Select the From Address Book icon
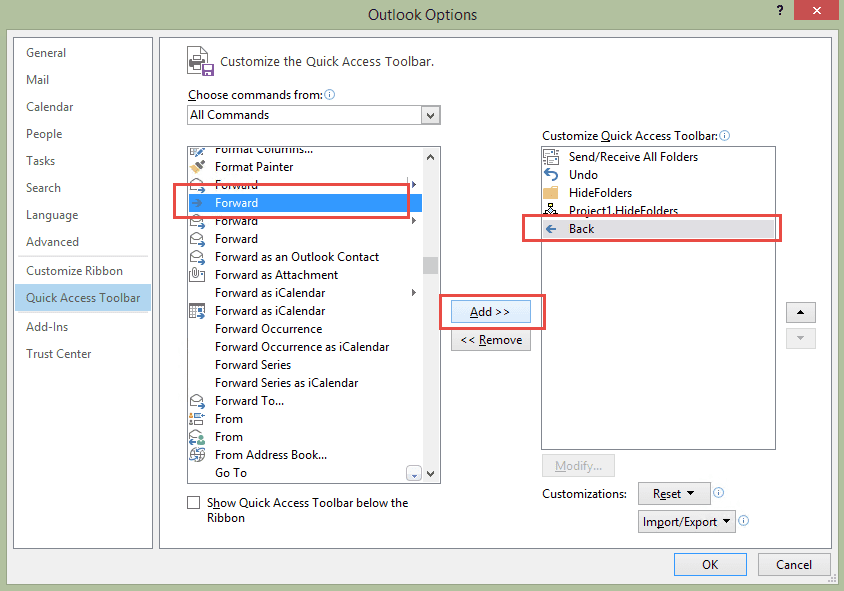844x591 pixels. [197, 455]
